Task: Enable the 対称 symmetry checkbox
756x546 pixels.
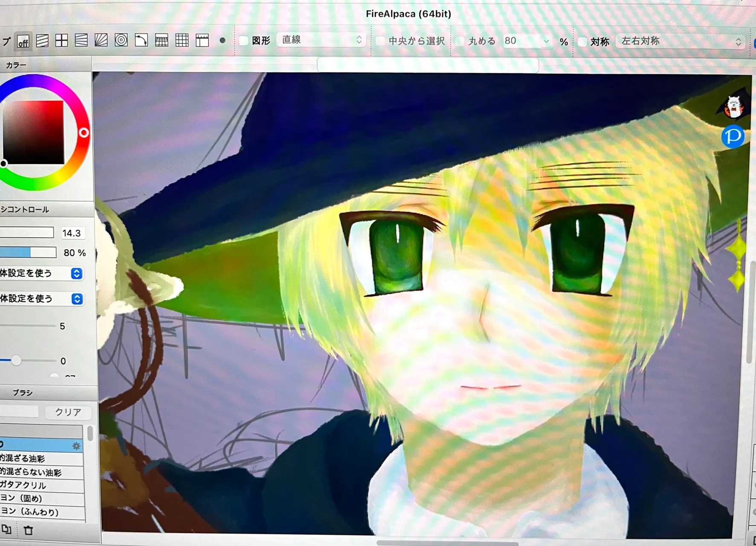Action: pos(582,41)
